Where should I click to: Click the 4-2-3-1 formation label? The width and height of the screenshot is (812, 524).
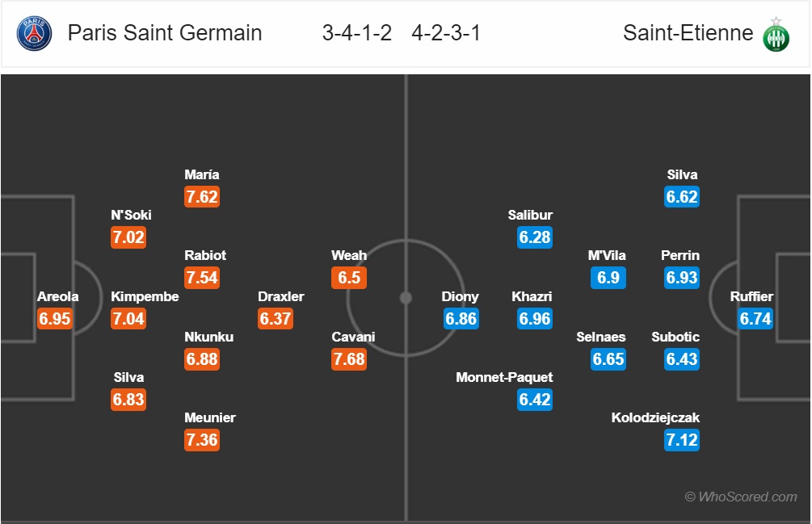tap(446, 32)
